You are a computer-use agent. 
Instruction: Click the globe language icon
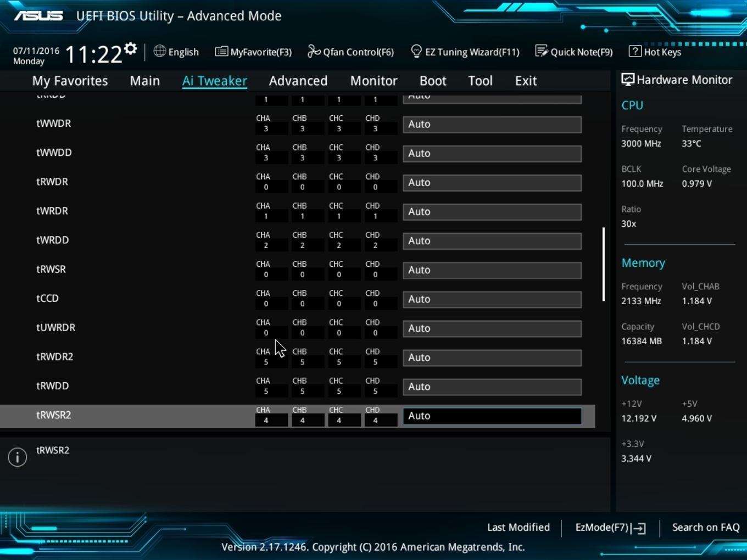[x=160, y=51]
